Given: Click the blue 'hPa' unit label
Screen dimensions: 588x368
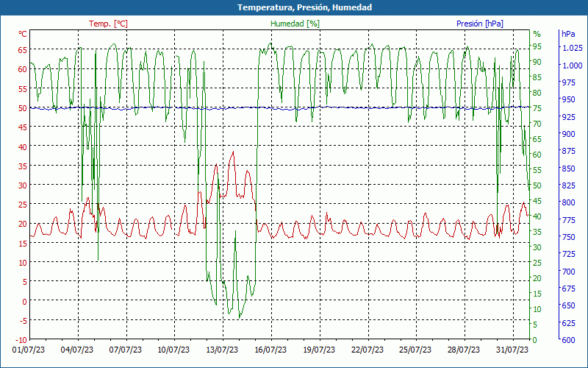Looking at the screenshot, I should [568, 34].
